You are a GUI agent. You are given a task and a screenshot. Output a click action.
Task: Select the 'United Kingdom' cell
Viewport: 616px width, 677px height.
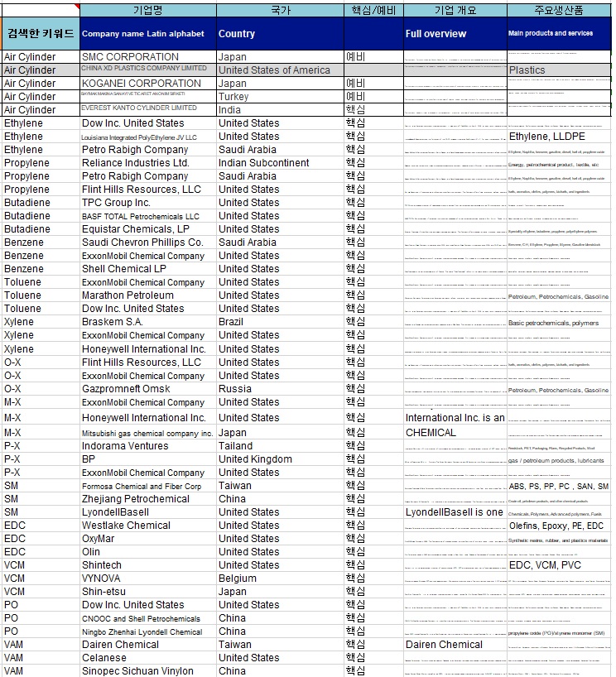click(x=281, y=459)
